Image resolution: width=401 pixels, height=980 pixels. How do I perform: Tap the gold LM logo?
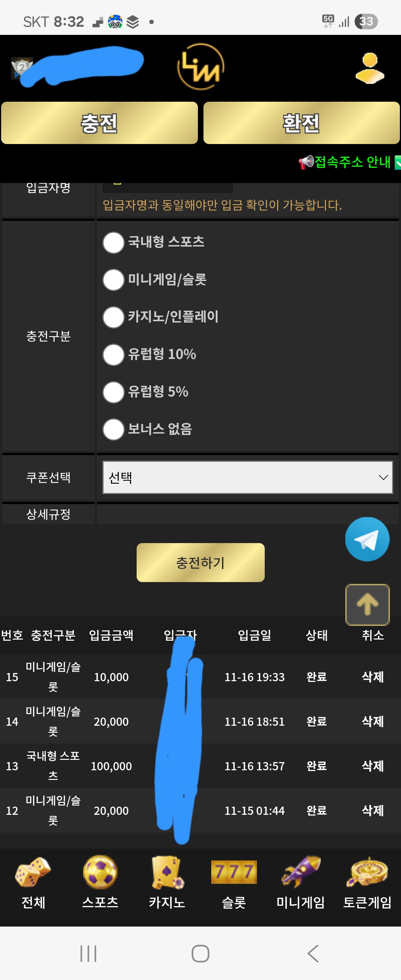pos(200,67)
